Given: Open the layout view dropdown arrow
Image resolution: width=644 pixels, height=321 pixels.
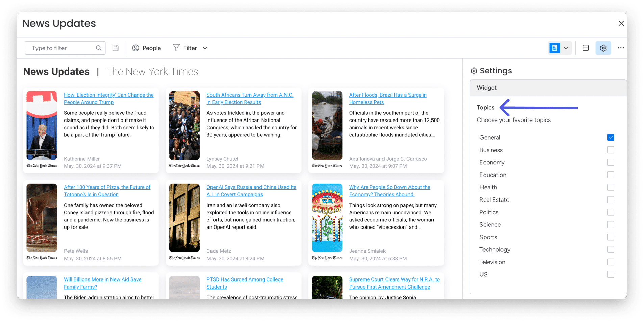Looking at the screenshot, I should 566,48.
